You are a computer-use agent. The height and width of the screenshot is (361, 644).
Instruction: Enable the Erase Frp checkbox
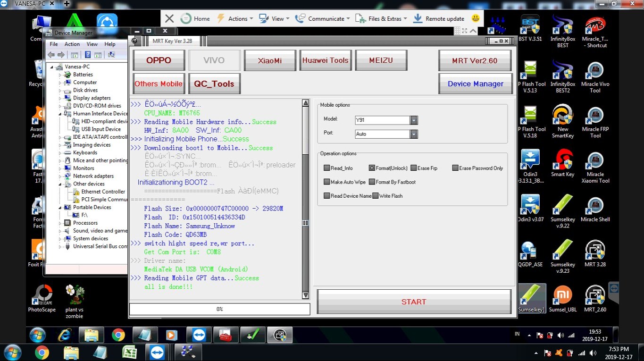[413, 168]
